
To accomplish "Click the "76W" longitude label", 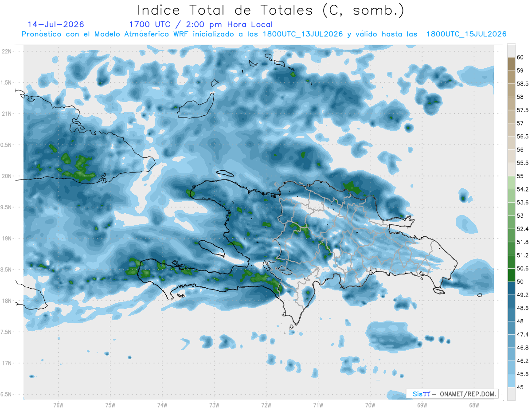I will [58, 405].
